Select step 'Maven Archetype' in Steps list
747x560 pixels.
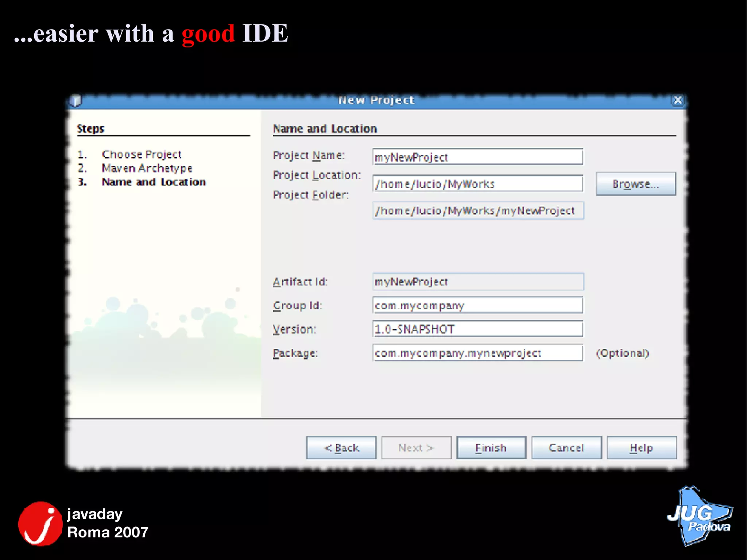click(x=147, y=168)
